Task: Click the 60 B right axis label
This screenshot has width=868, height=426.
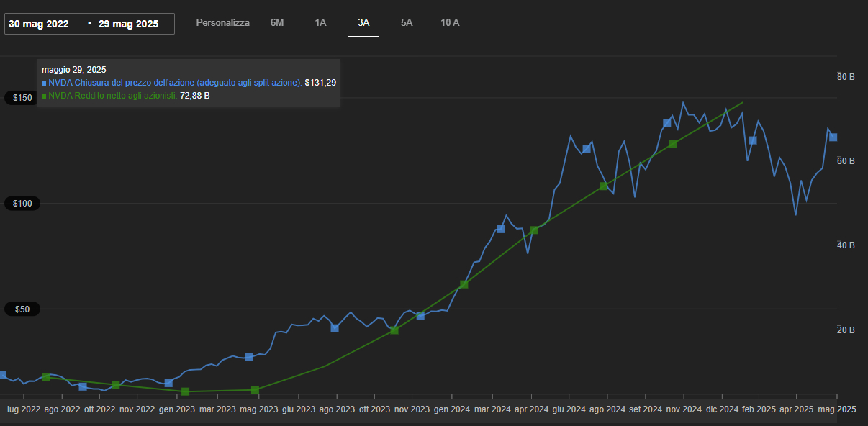Action: point(846,161)
